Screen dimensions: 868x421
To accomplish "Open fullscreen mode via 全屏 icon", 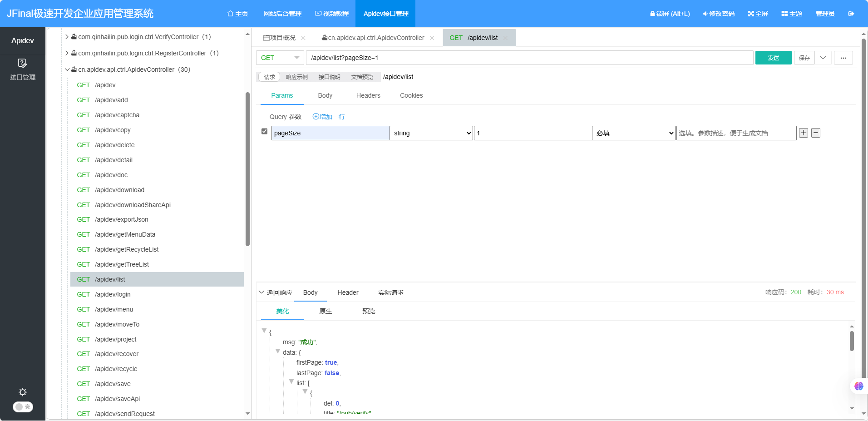I will coord(750,14).
